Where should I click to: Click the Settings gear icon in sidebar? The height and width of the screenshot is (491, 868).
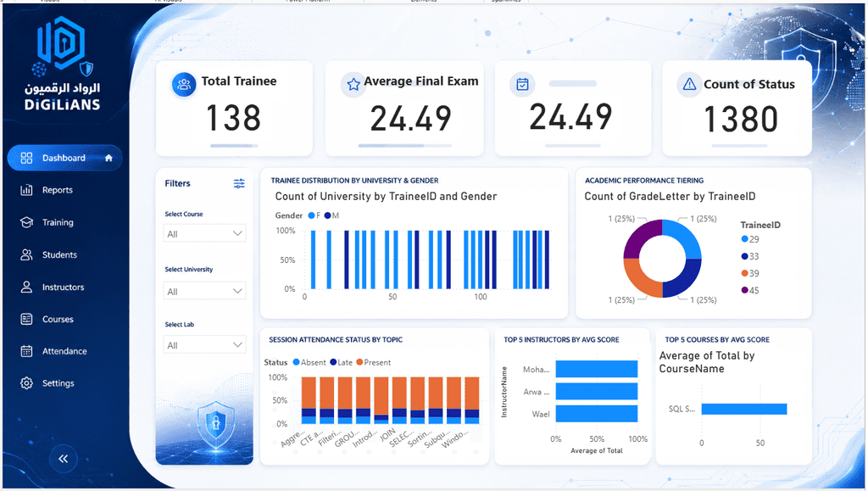26,383
